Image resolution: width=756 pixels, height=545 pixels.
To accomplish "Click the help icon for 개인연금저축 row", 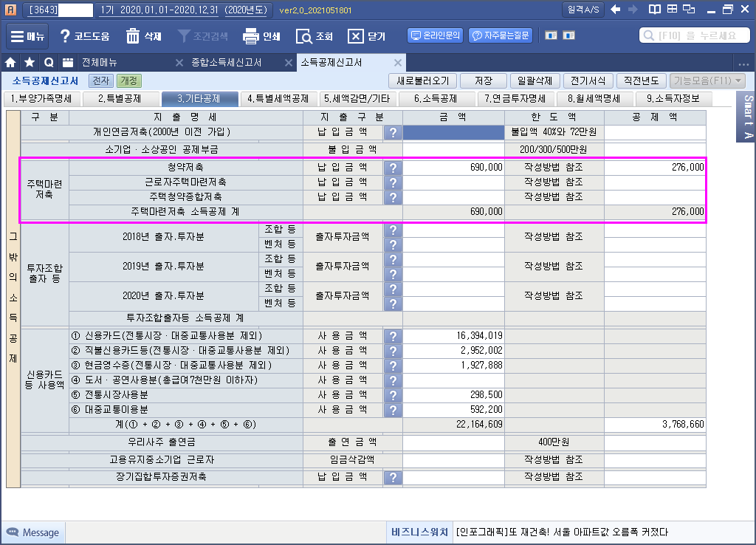I will coord(393,132).
